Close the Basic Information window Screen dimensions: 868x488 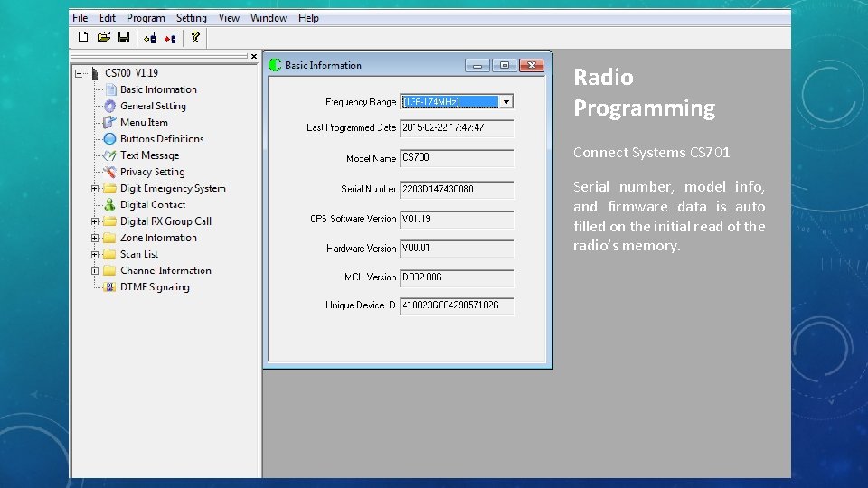(x=532, y=65)
